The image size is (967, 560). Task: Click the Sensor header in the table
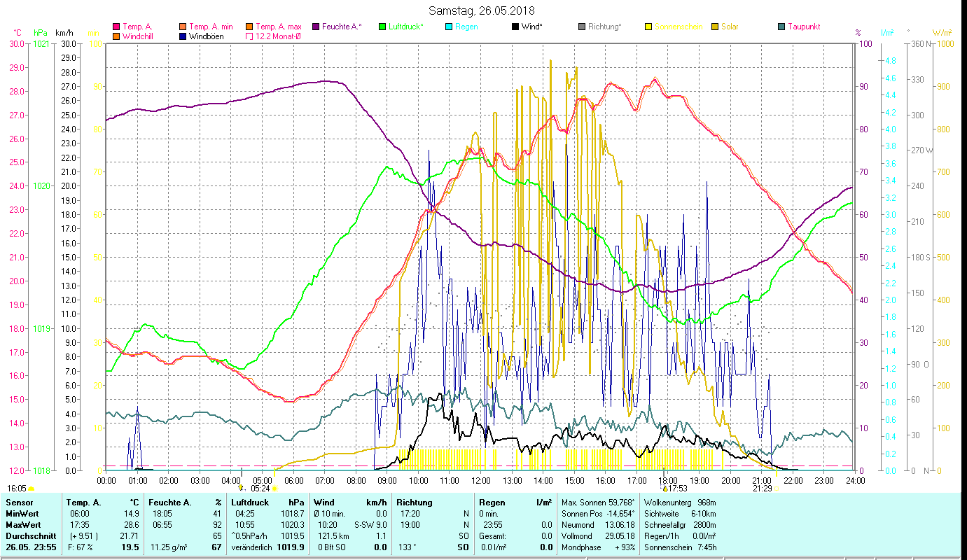[18, 503]
